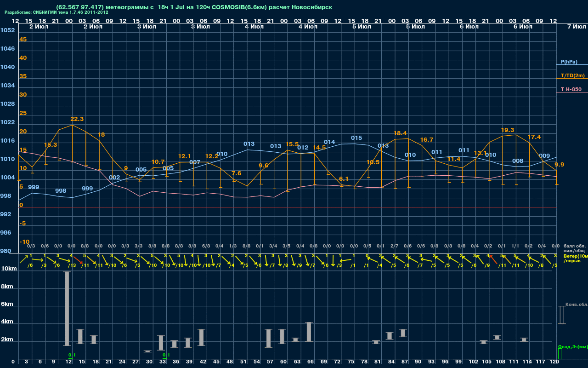Click the 9.6 temperature value

click(x=263, y=165)
